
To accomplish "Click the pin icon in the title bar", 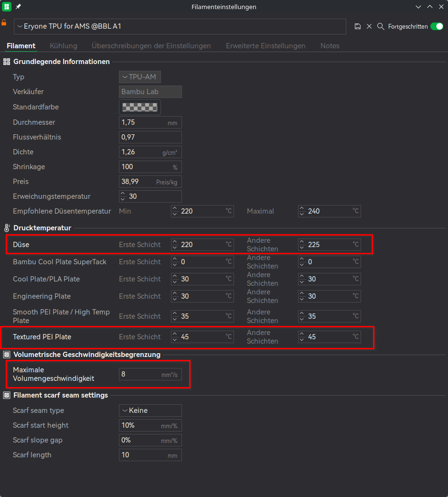I will click(18, 7).
